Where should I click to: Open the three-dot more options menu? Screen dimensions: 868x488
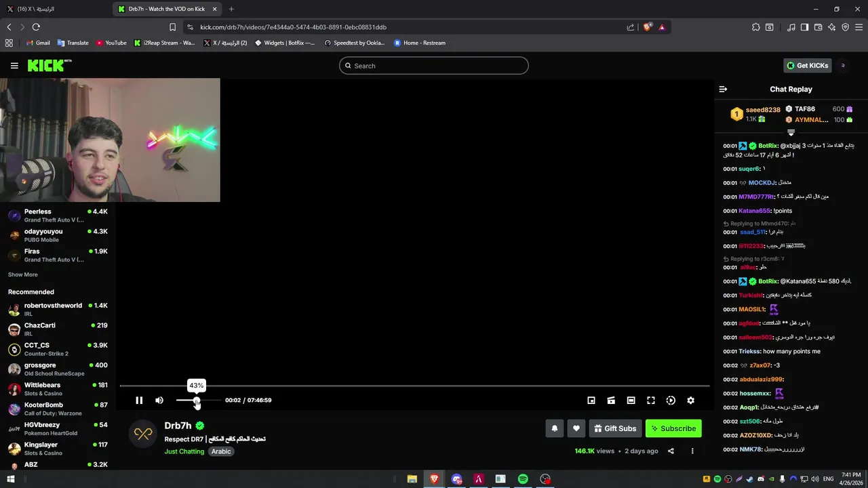coord(692,451)
